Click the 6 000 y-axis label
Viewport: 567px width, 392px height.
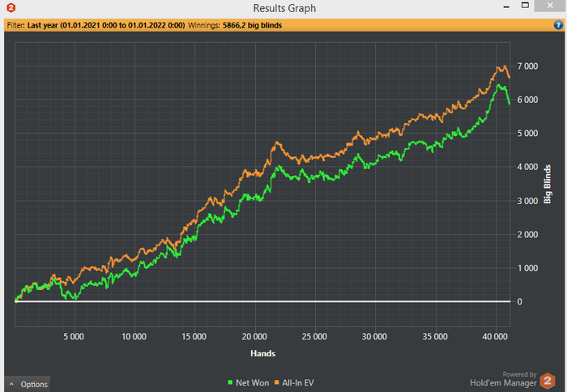click(x=527, y=100)
